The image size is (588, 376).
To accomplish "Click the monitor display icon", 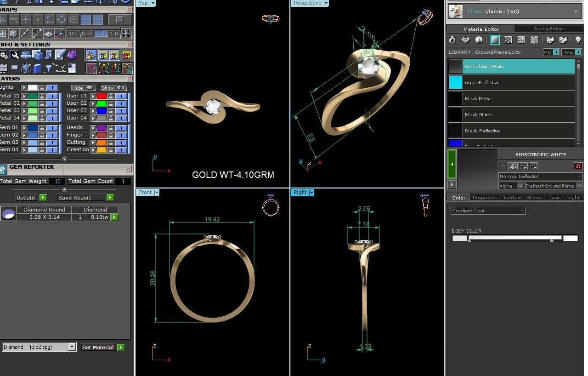I will [15, 68].
